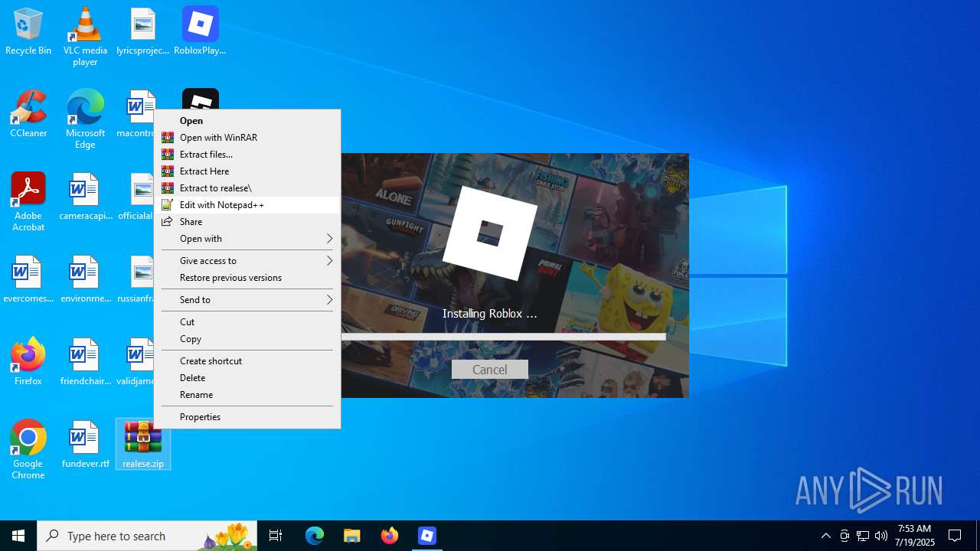Choose Delete in context menu
The height and width of the screenshot is (551, 980).
[247, 378]
